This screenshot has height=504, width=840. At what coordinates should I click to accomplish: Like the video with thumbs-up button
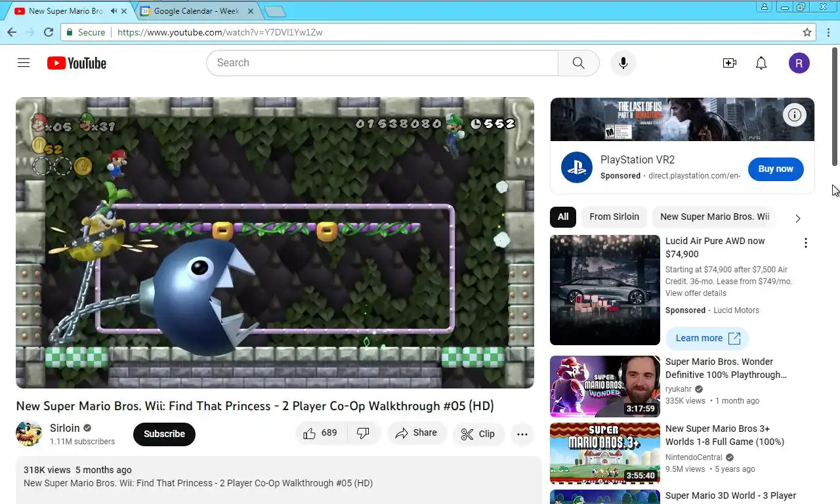tap(320, 433)
